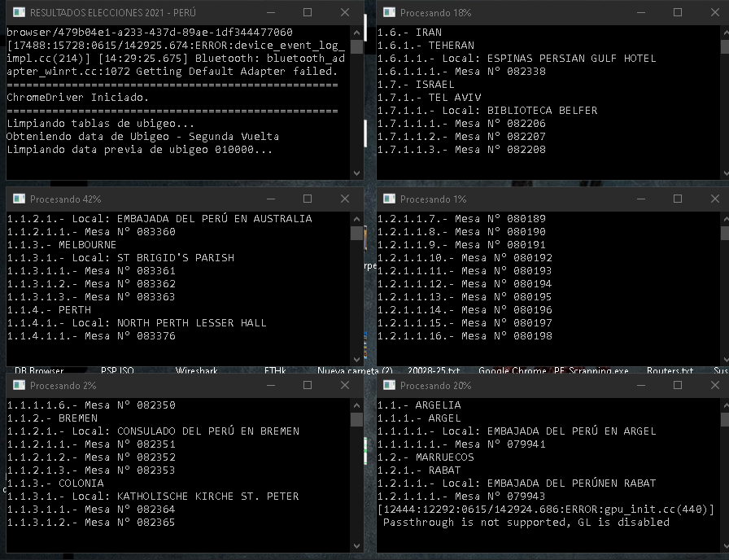Click the 'ChromeDriver Iniciado.' line

click(x=77, y=97)
